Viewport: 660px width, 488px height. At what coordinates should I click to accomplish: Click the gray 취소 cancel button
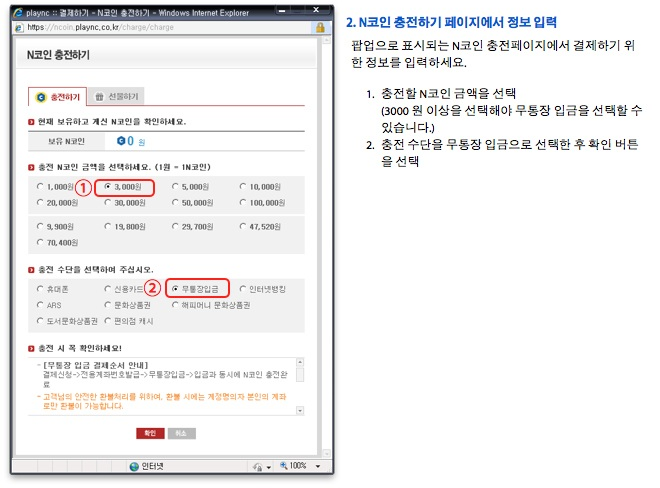pos(181,433)
